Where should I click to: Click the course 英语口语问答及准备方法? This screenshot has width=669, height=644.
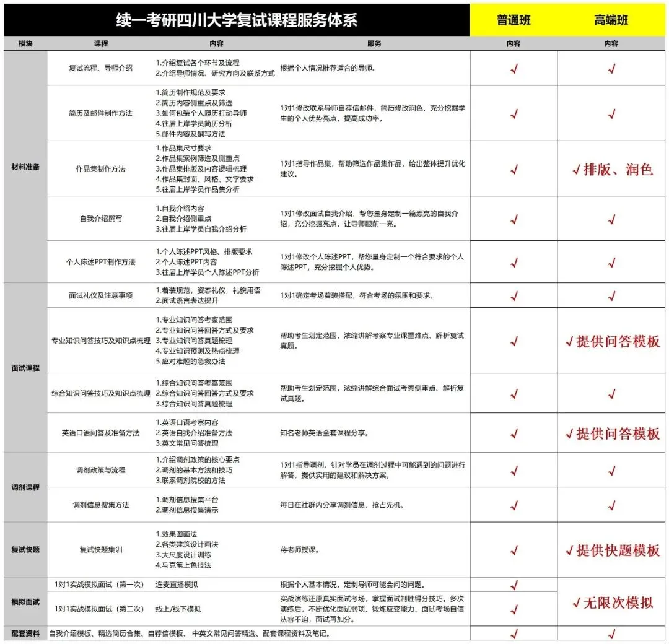101,433
